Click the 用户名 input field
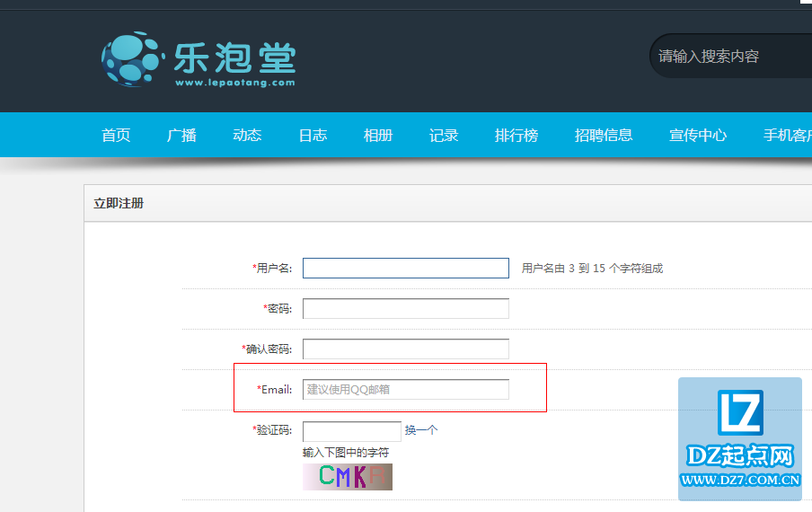Screen dimensions: 812x512 tap(405, 269)
